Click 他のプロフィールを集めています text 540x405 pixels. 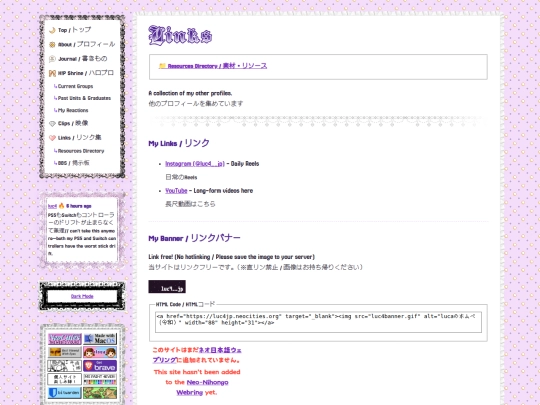pos(196,103)
